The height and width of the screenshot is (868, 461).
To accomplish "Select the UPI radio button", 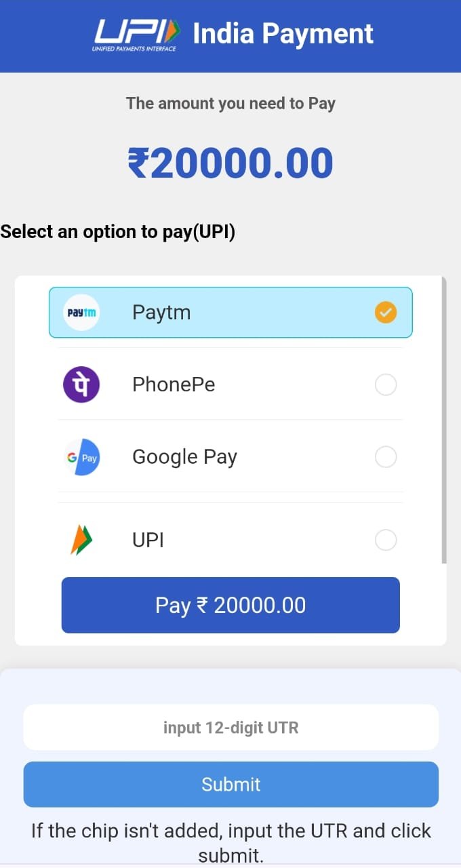I will coord(386,540).
